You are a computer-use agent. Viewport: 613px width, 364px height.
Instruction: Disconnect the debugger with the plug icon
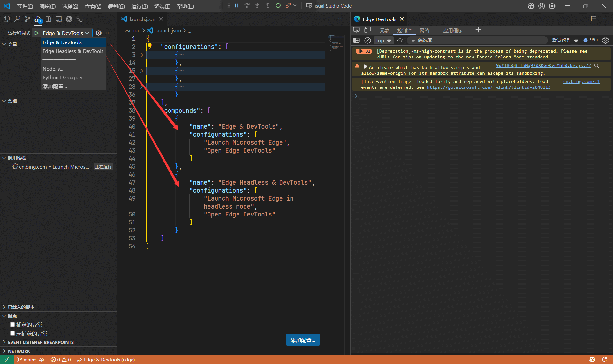click(288, 5)
